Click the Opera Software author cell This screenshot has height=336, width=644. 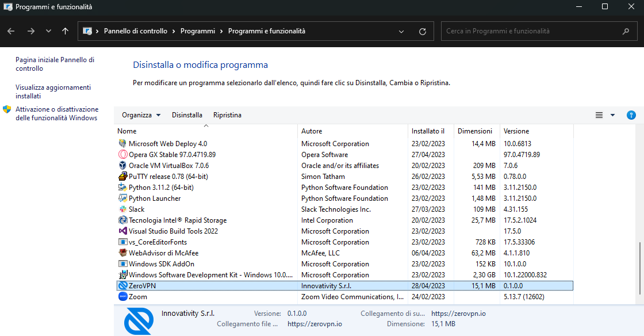tap(324, 154)
